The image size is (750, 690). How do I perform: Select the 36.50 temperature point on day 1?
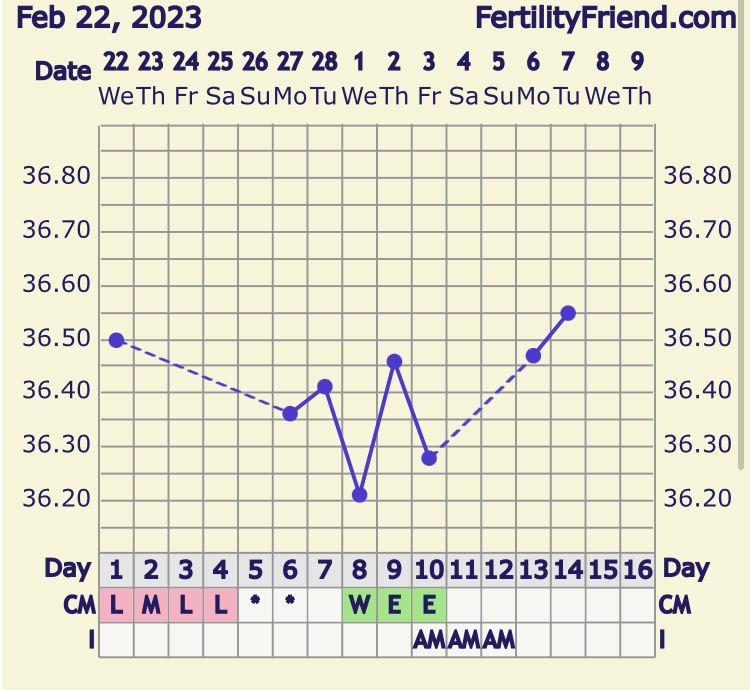click(x=116, y=340)
